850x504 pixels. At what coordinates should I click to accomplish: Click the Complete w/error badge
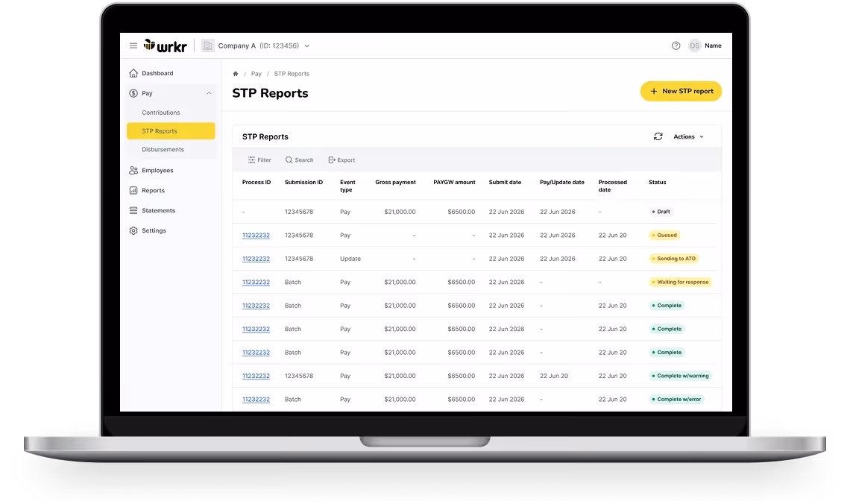pos(676,400)
